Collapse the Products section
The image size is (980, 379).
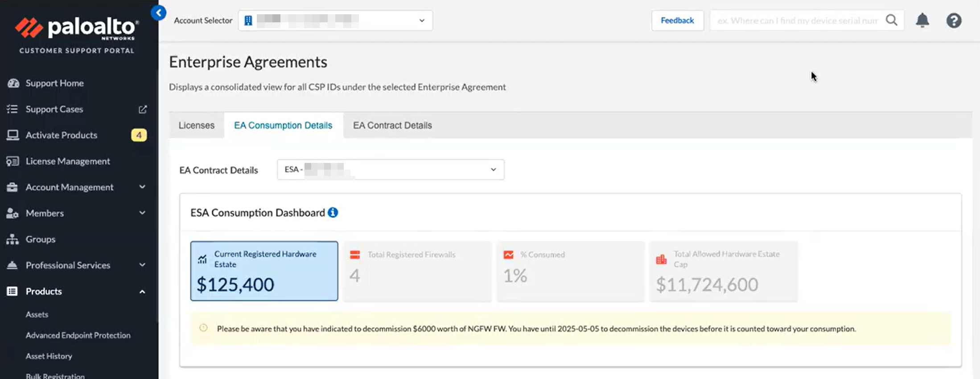142,292
